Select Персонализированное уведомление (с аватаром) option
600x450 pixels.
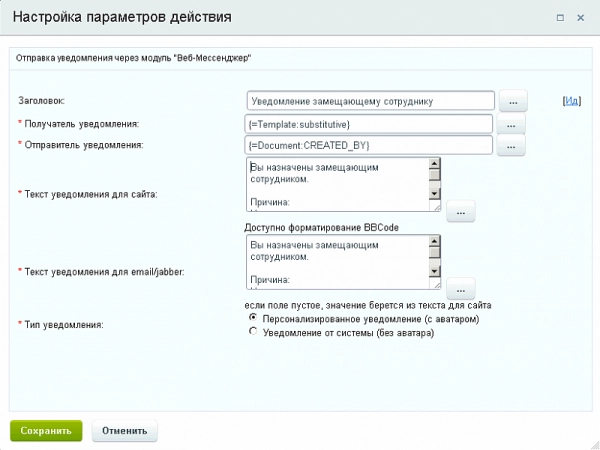point(253,319)
